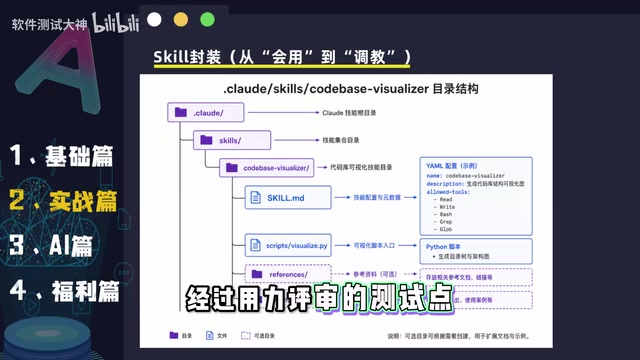Click the folder icon beside codebase-visualizer/

pos(232,167)
